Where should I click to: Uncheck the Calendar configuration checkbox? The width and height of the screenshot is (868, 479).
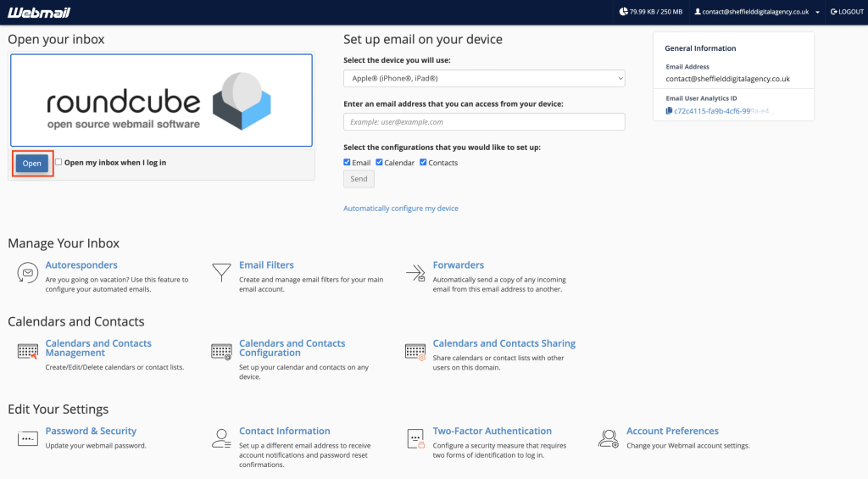pos(379,162)
